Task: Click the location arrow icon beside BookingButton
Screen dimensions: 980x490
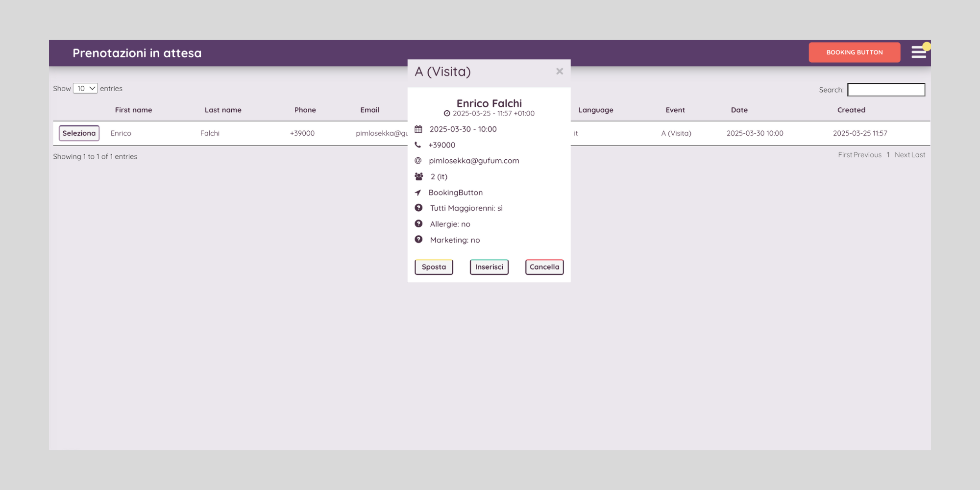Action: coord(418,193)
